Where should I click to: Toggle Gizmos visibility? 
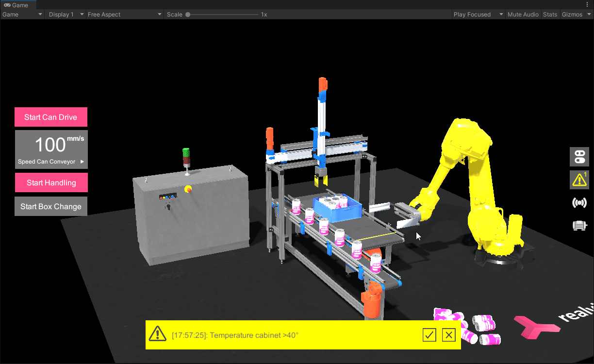pos(572,15)
